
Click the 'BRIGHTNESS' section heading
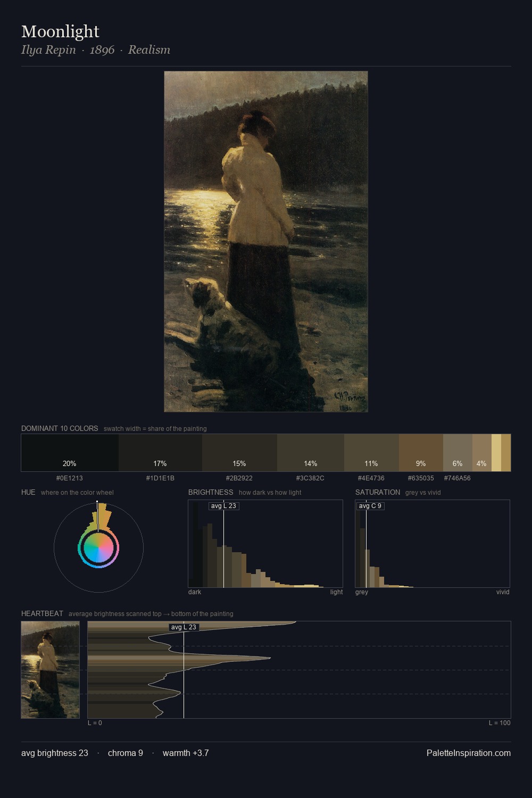pyautogui.click(x=211, y=492)
